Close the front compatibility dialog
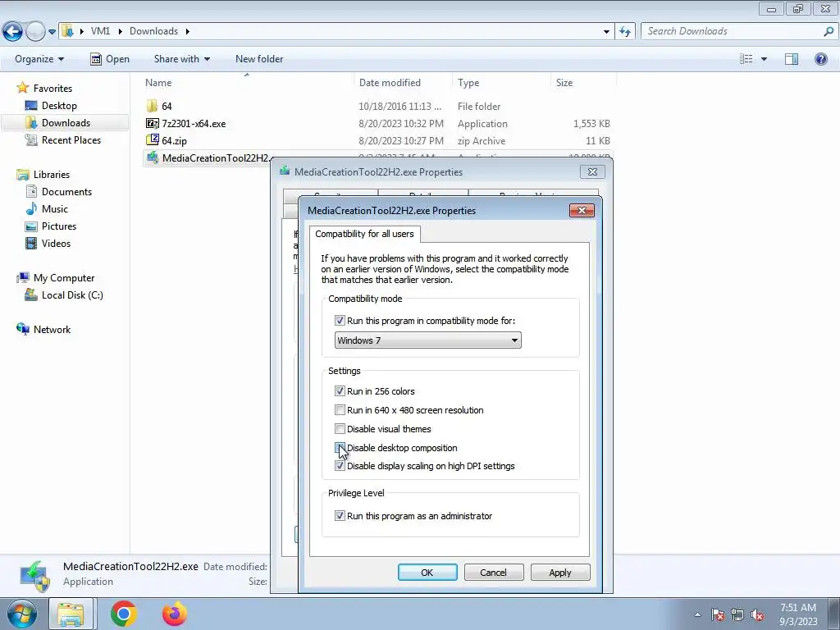Screen dimensions: 840x630 pyautogui.click(x=582, y=210)
